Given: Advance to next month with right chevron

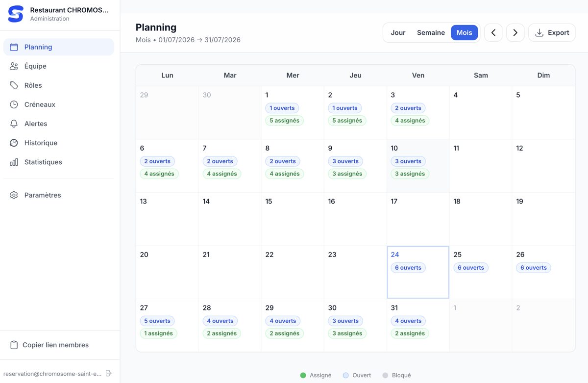Looking at the screenshot, I should tap(515, 33).
